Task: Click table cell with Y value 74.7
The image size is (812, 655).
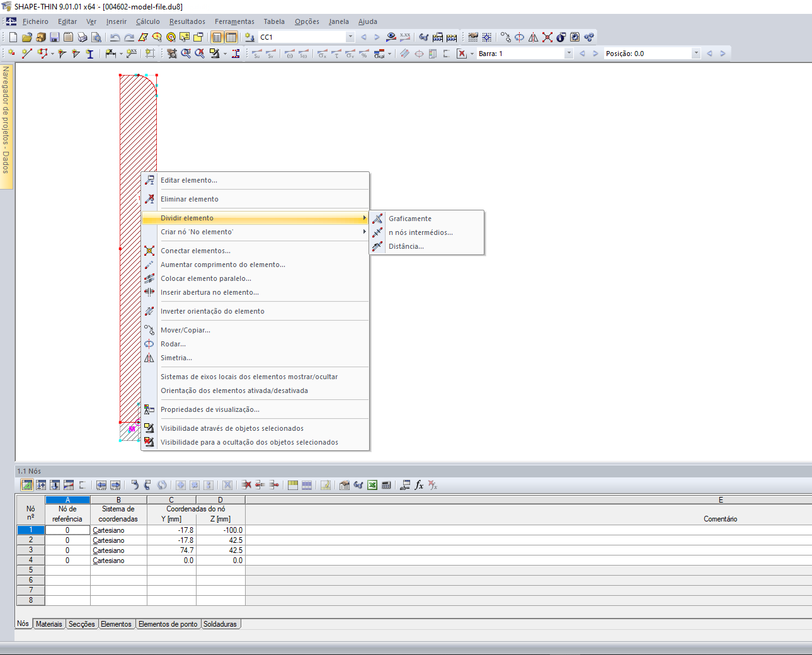Action: [171, 550]
